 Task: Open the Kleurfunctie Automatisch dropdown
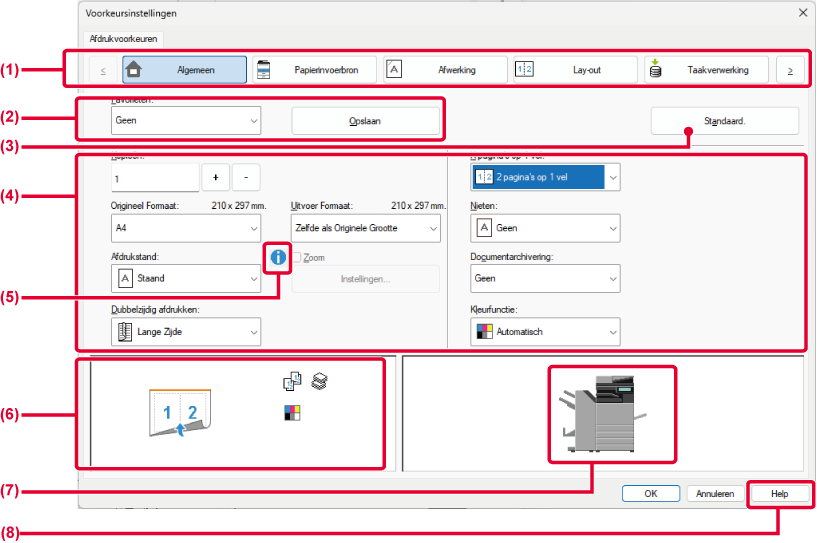pos(545,331)
